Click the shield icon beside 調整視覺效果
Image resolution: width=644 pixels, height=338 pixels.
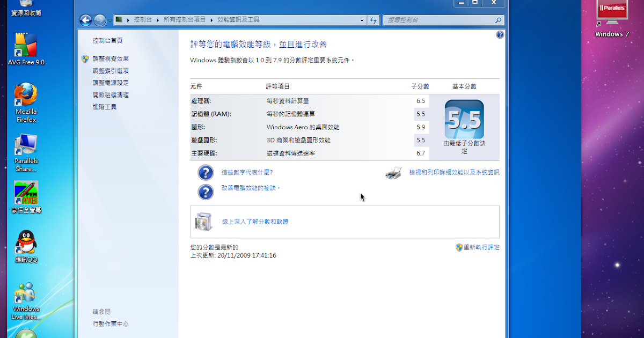click(85, 58)
